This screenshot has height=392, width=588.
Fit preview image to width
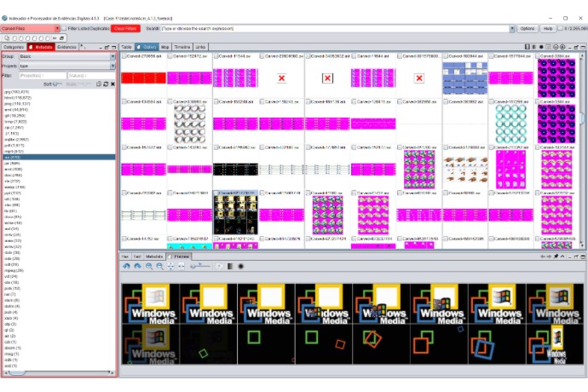(182, 266)
